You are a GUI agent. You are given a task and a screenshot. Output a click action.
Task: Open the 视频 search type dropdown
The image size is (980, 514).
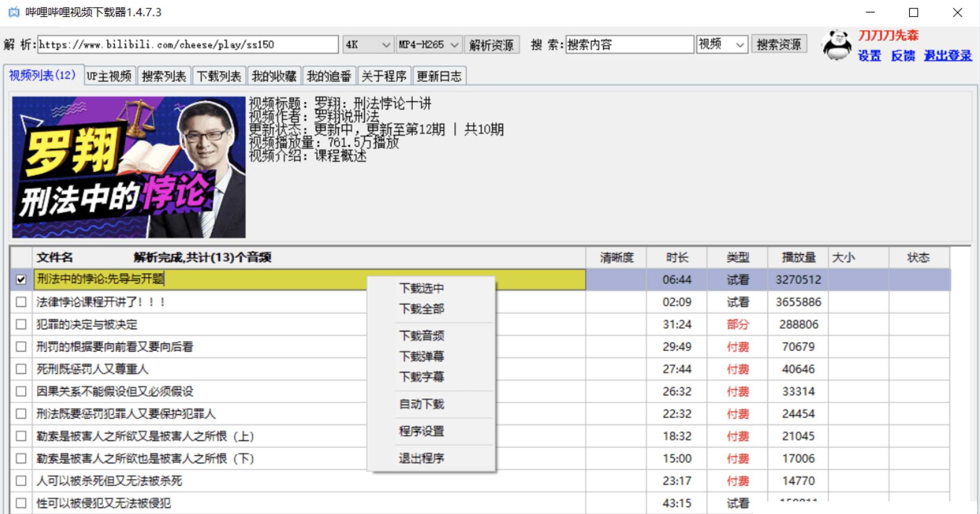click(x=722, y=44)
